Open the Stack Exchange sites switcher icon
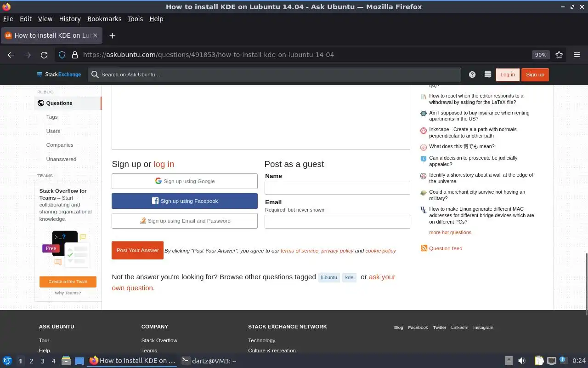The width and height of the screenshot is (588, 368). 488,75
